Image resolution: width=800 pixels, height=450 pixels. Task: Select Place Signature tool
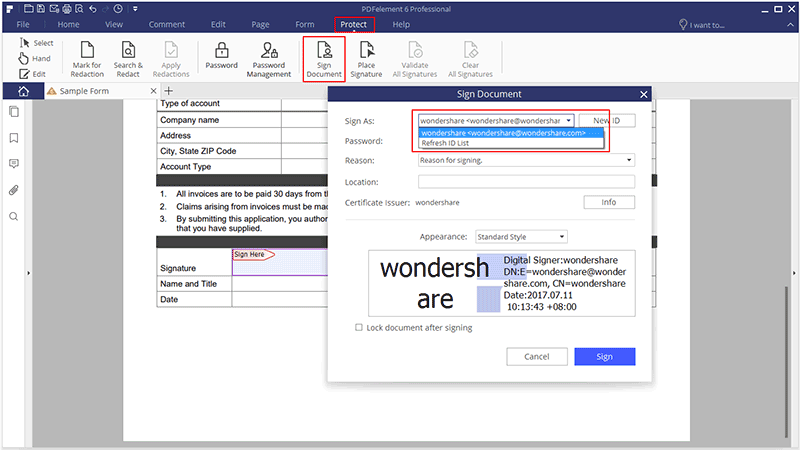(x=366, y=59)
